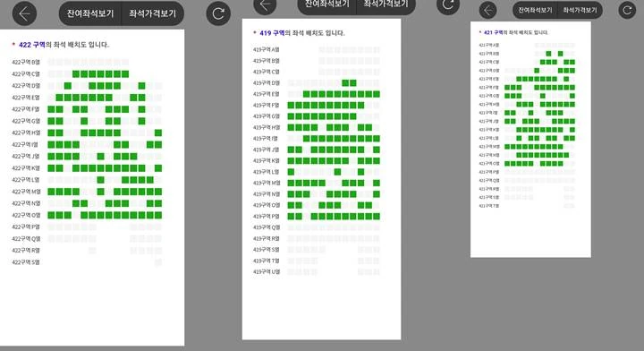Click the '421구역 T열' row label

pos(488,206)
